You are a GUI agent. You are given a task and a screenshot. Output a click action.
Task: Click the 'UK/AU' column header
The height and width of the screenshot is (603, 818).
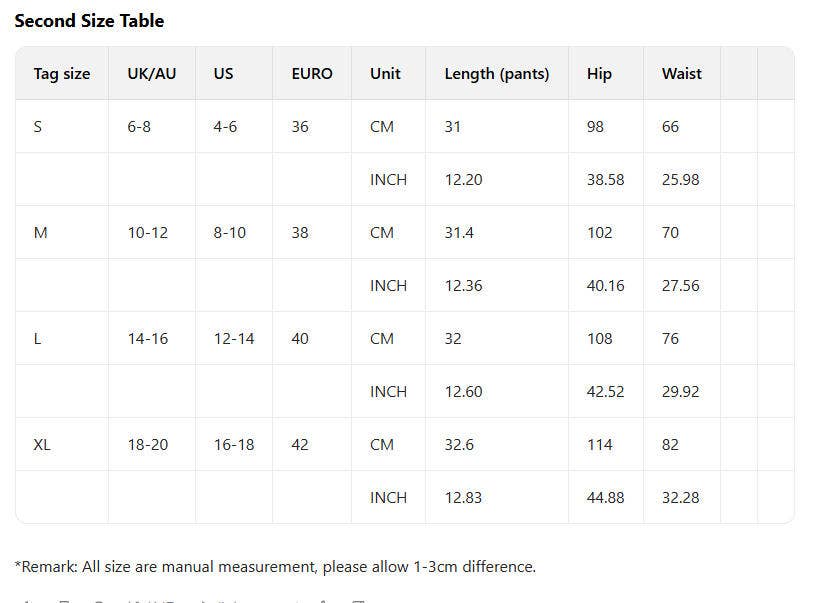click(151, 74)
